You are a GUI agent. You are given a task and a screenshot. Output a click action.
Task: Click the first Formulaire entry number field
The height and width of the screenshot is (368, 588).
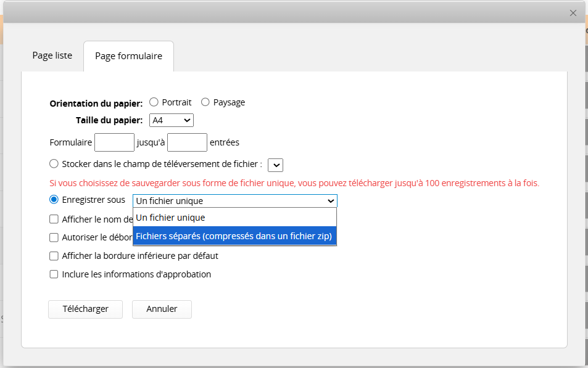(114, 142)
